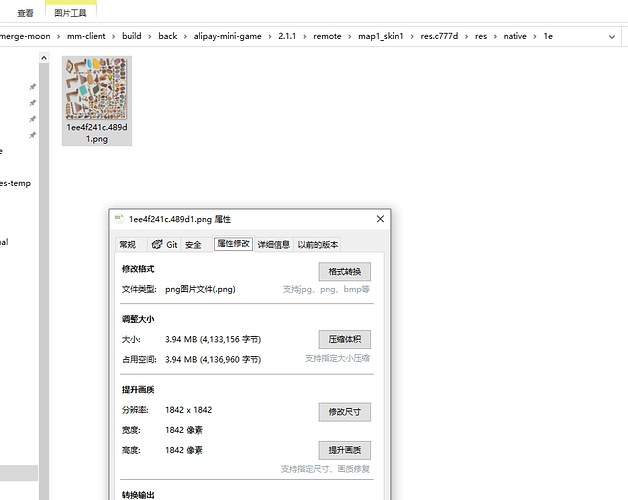Click the 宽度 value 1842 像素
This screenshot has height=500, width=628.
pyautogui.click(x=184, y=430)
